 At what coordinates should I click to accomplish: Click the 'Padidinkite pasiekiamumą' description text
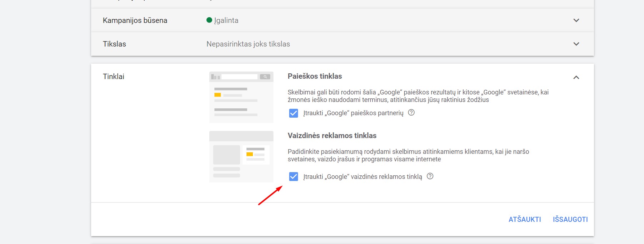[x=408, y=155]
